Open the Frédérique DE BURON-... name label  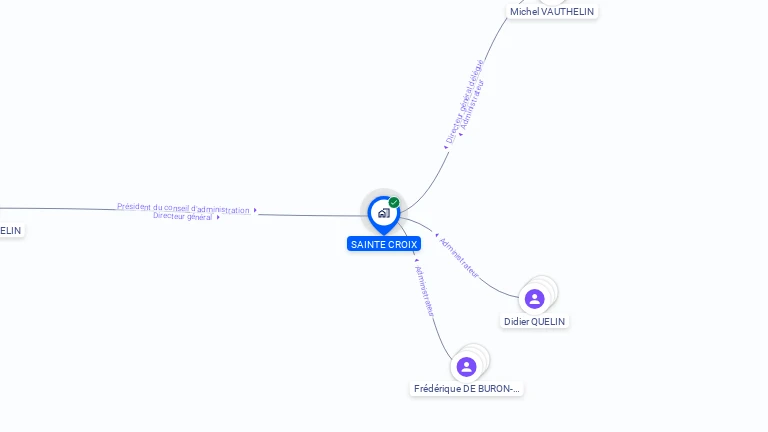pos(466,388)
